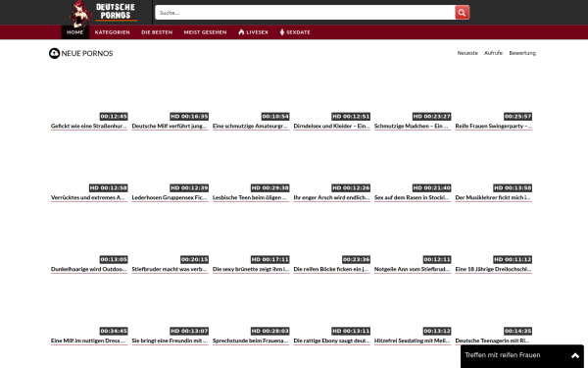588x368 pixels.
Task: Click the 00:25:57 duration badge
Action: pos(517,117)
